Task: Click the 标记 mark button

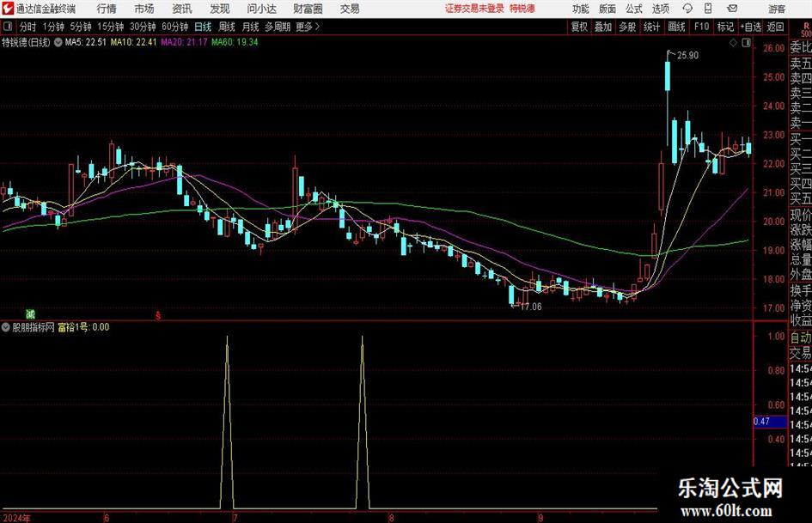Action: click(x=725, y=27)
